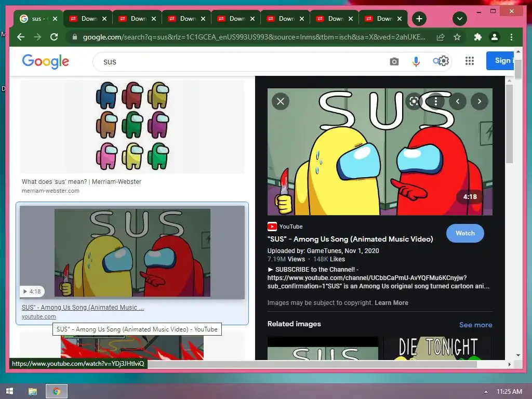Click the padlock site info icon
The height and width of the screenshot is (399, 532).
click(75, 37)
